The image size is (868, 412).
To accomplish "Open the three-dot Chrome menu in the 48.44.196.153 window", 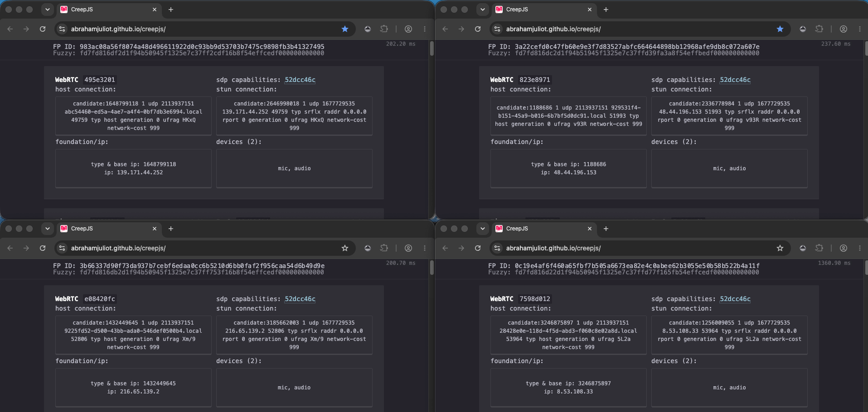I will [x=860, y=29].
